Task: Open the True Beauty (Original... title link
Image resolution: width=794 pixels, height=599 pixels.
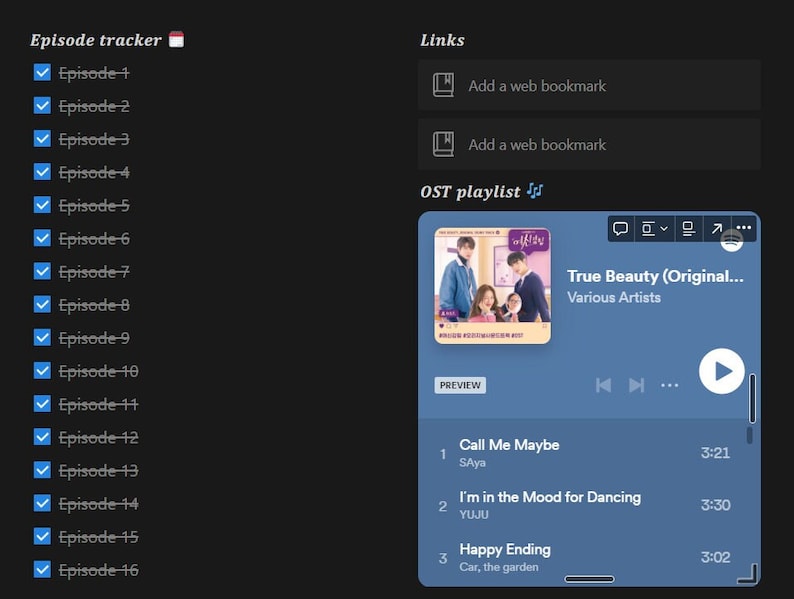Action: pos(655,276)
